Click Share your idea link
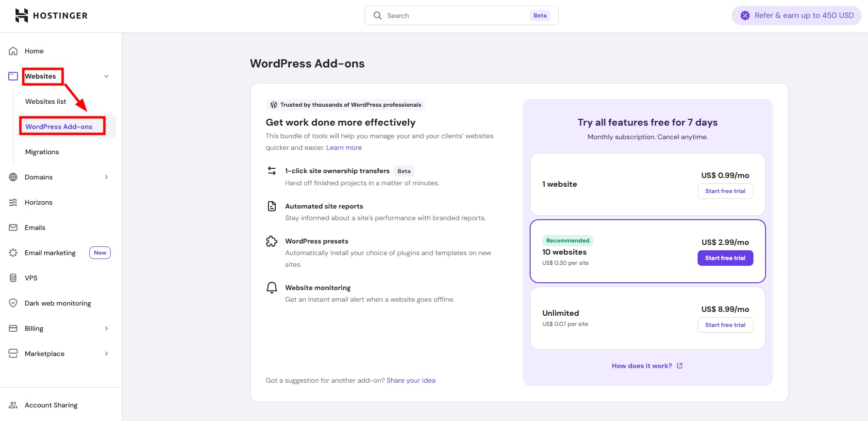 pos(411,380)
